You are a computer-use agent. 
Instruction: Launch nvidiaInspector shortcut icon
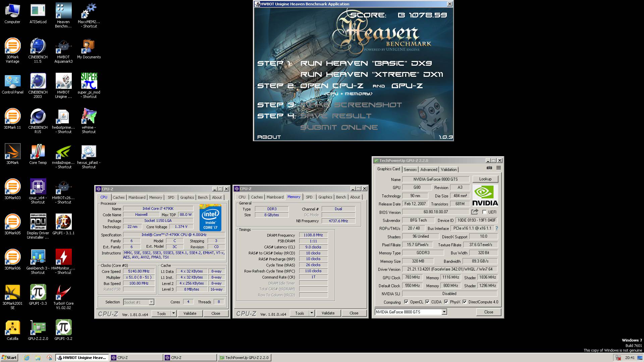[63, 157]
